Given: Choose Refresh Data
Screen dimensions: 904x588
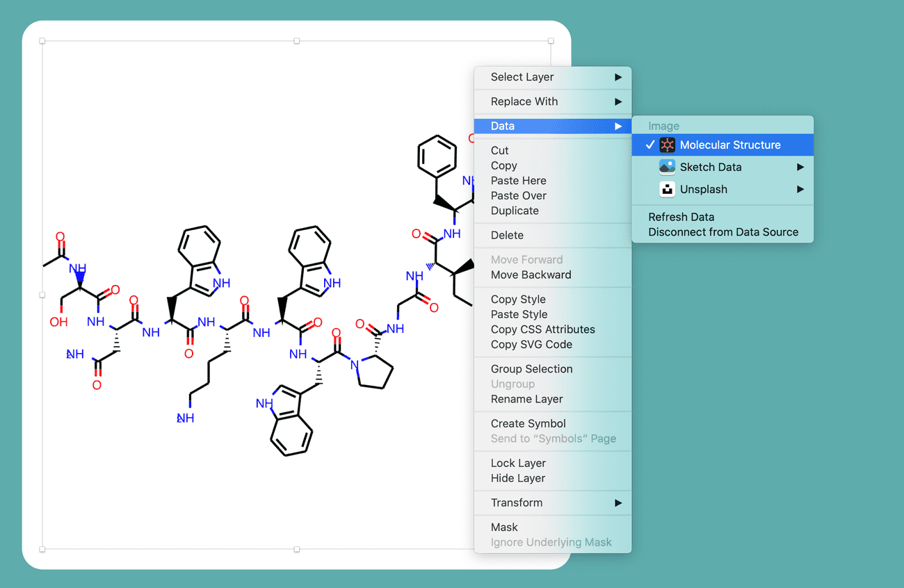Looking at the screenshot, I should 681,217.
